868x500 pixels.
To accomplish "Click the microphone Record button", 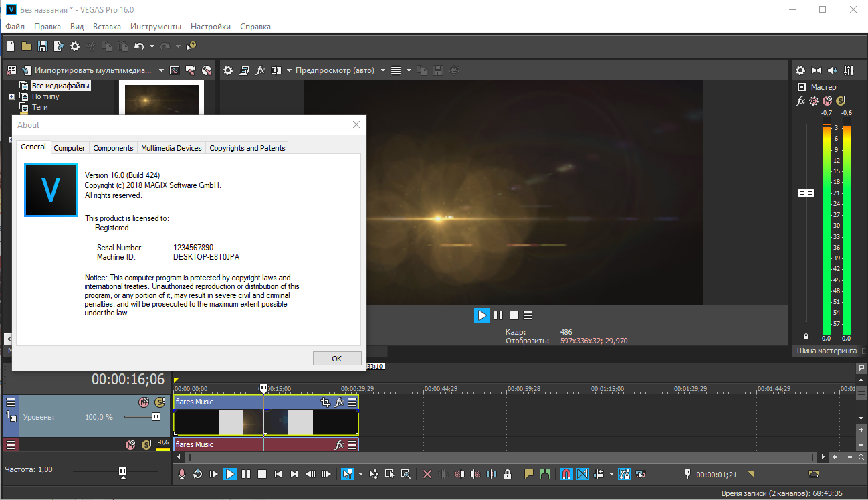I will pyautogui.click(x=182, y=474).
